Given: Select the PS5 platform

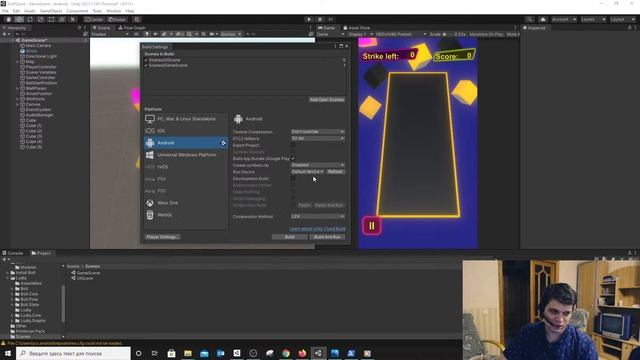Looking at the screenshot, I should 186,191.
